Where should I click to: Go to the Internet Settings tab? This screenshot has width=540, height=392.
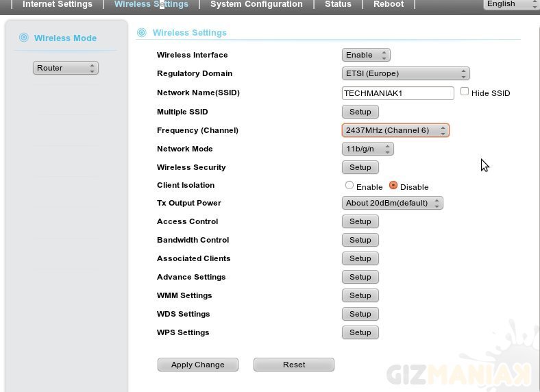(x=58, y=4)
